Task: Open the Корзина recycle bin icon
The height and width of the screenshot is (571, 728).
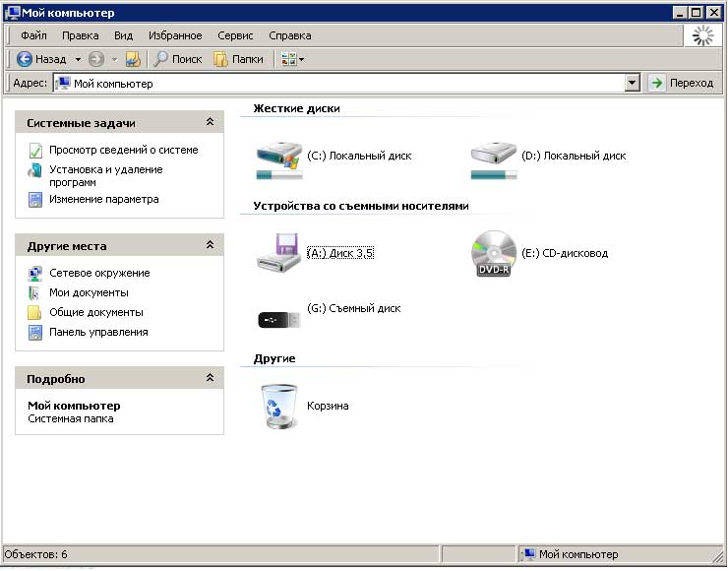Action: click(x=276, y=406)
